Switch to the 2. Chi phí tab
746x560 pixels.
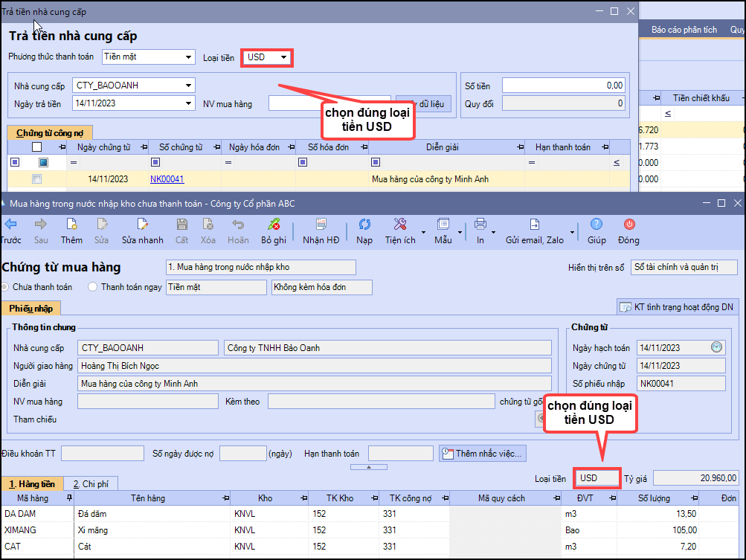pyautogui.click(x=91, y=484)
